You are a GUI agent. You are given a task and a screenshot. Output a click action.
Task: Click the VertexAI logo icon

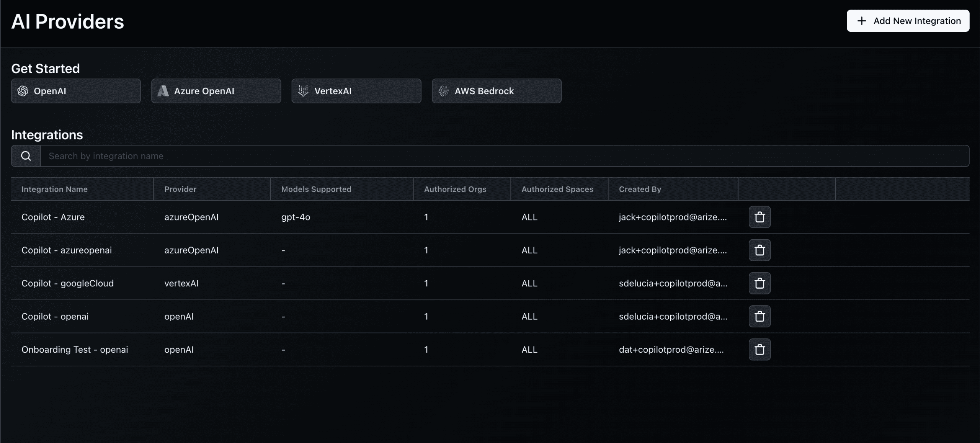[303, 91]
